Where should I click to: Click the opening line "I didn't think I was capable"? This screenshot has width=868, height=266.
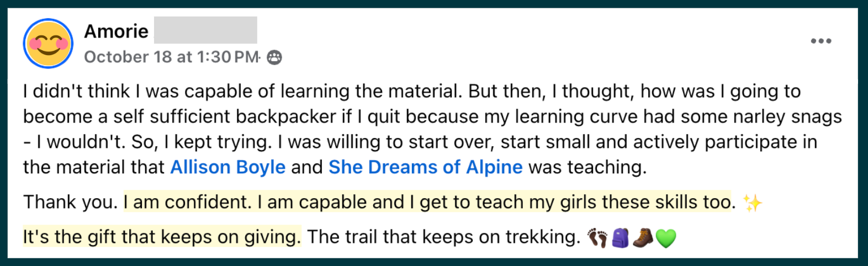coord(138,91)
